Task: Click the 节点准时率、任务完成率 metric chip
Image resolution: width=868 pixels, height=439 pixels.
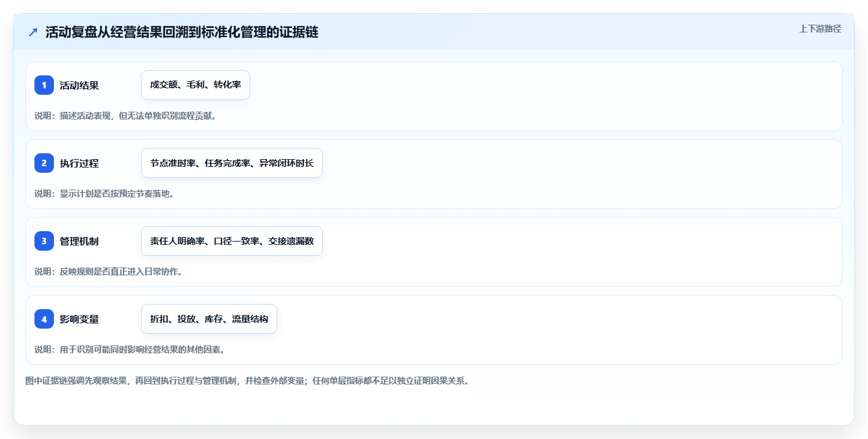Action: [232, 163]
